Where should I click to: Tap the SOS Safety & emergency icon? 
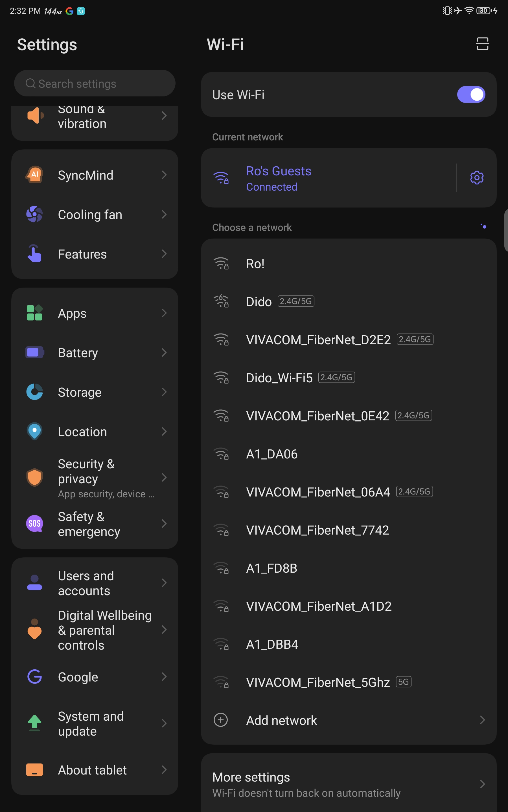35,524
